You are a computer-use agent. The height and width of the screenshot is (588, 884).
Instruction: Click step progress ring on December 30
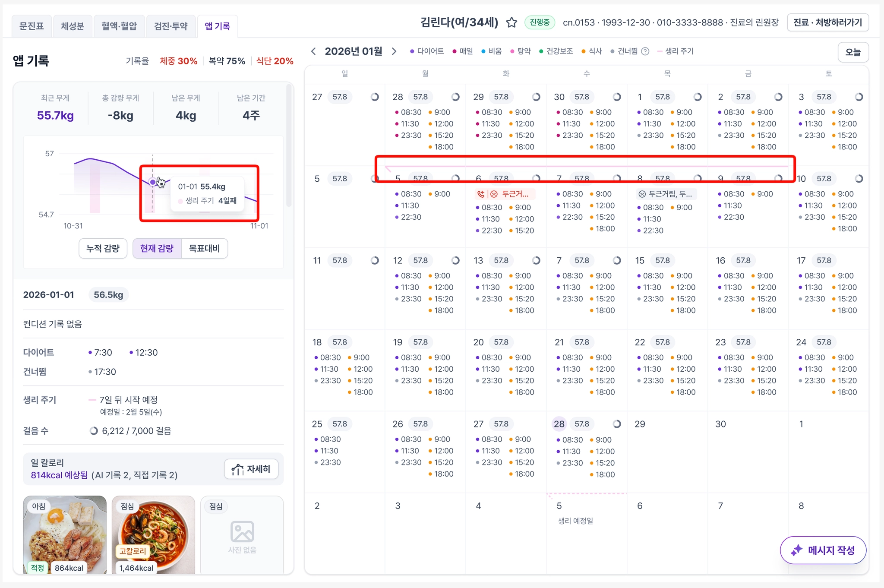(617, 97)
